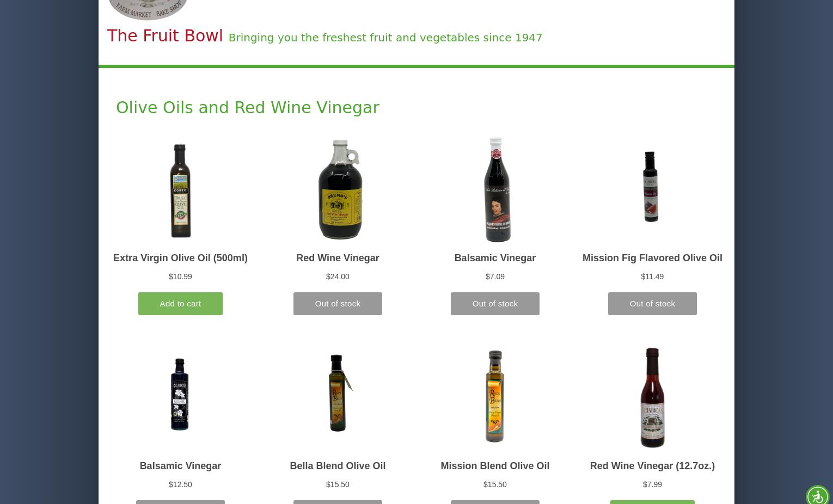Viewport: 833px width, 504px height.
Task: Open the Mission Fig Flavored Olive Oil title
Action: click(x=652, y=258)
